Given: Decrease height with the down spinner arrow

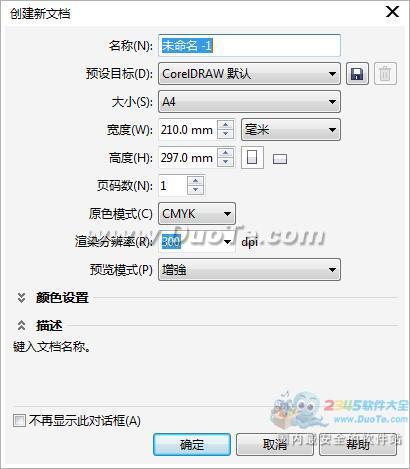Looking at the screenshot, I should tap(226, 162).
